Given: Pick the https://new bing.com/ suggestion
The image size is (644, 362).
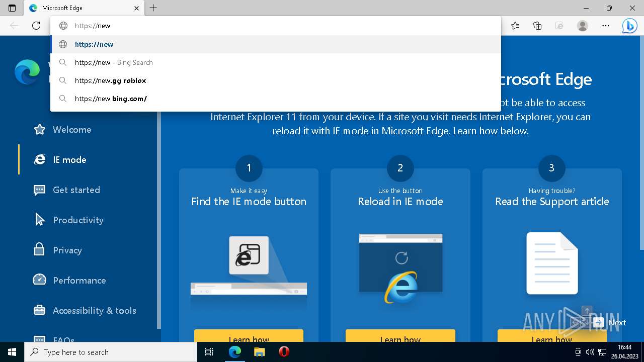Looking at the screenshot, I should pos(276,99).
